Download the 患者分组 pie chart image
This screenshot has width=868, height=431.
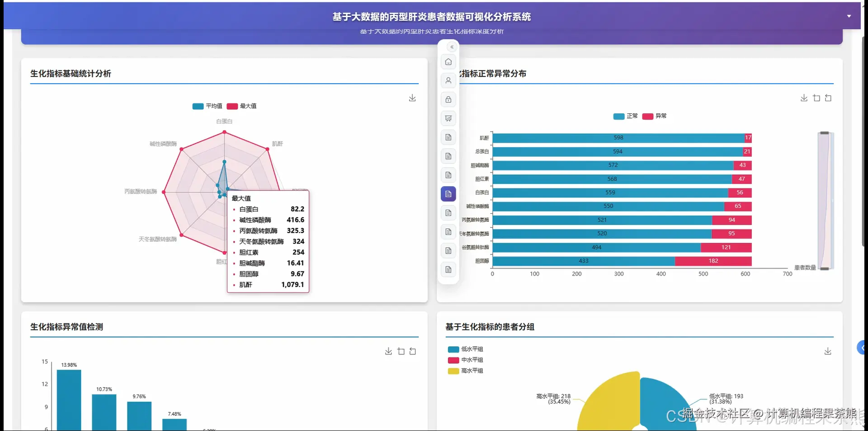pyautogui.click(x=828, y=351)
